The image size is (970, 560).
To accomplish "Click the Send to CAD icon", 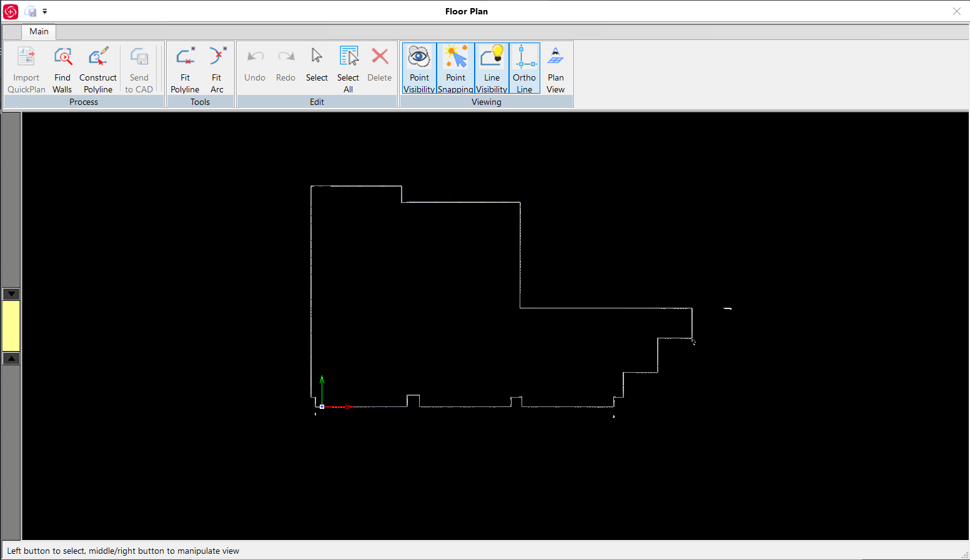I will (x=139, y=69).
